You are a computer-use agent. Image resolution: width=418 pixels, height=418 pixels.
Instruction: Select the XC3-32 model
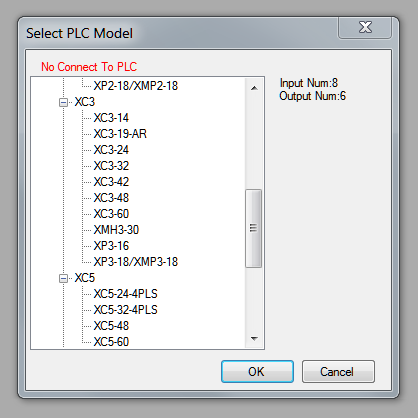(x=111, y=166)
